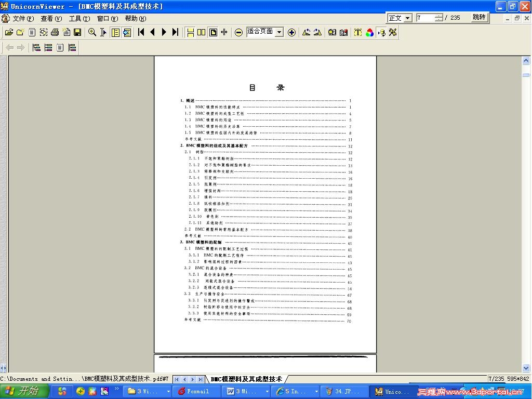Open the 文件 menu
The width and height of the screenshot is (532, 399).
click(23, 18)
